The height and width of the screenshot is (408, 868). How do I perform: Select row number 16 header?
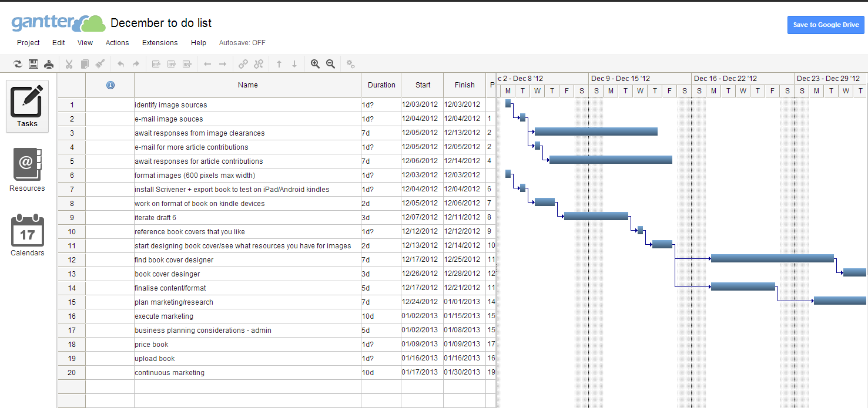[72, 316]
